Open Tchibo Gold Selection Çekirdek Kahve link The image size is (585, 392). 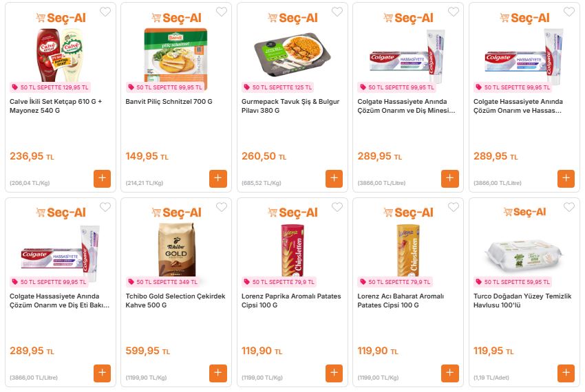[175, 301]
